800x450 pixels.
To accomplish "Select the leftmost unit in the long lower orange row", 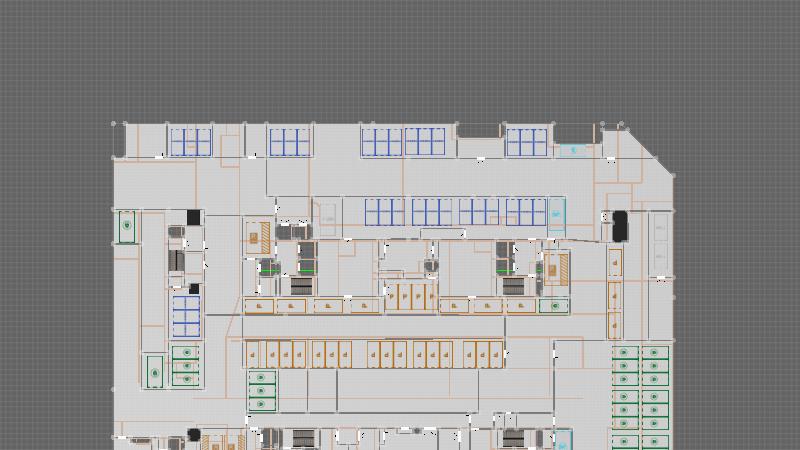I will pos(252,354).
